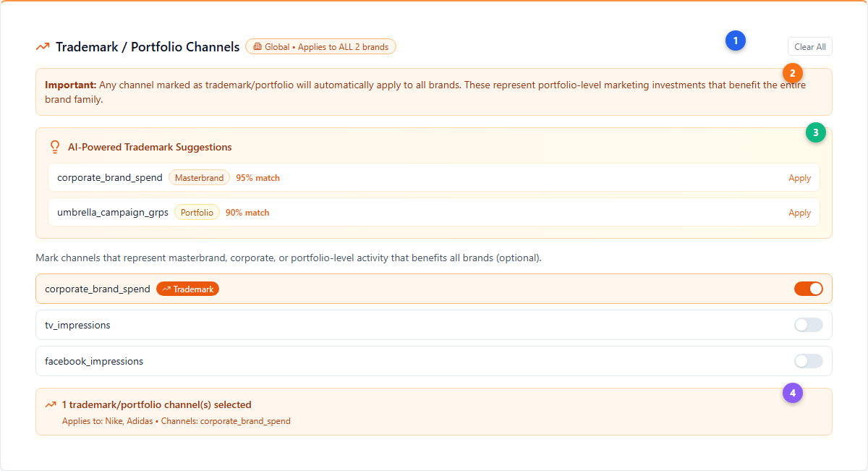Screen dimensions: 868x471
Task: Click the trend icon in the 1 trademark/portfolio channel(s) selected summary
Action: pyautogui.click(x=51, y=404)
